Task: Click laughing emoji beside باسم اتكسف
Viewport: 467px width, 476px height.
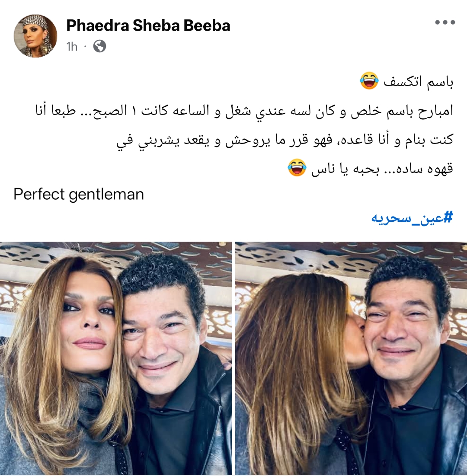Action: pos(369,81)
